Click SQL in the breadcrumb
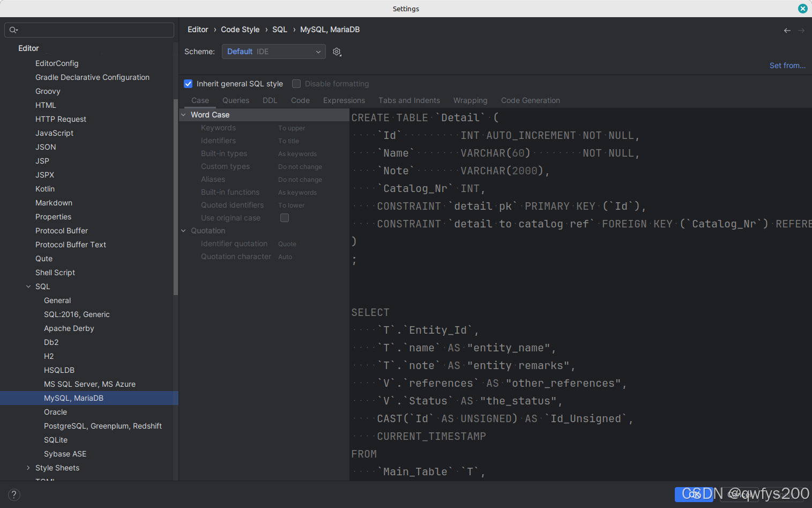Viewport: 812px width, 508px height. pos(280,30)
